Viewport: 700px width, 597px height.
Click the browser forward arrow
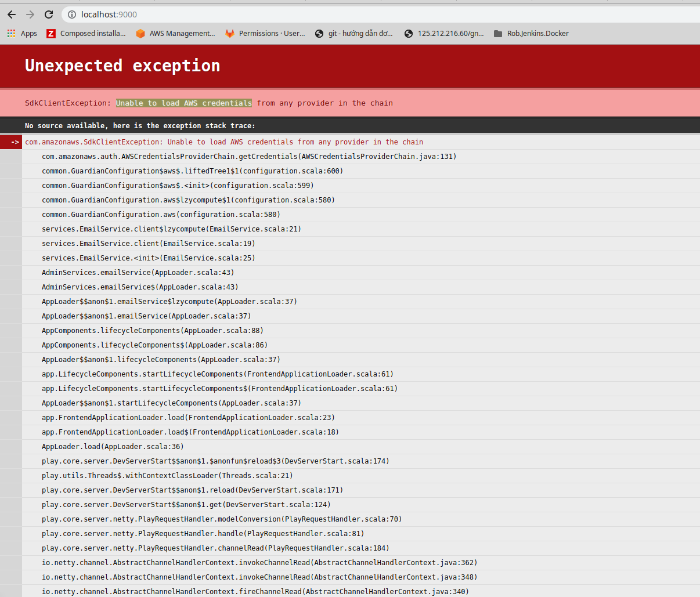(30, 15)
